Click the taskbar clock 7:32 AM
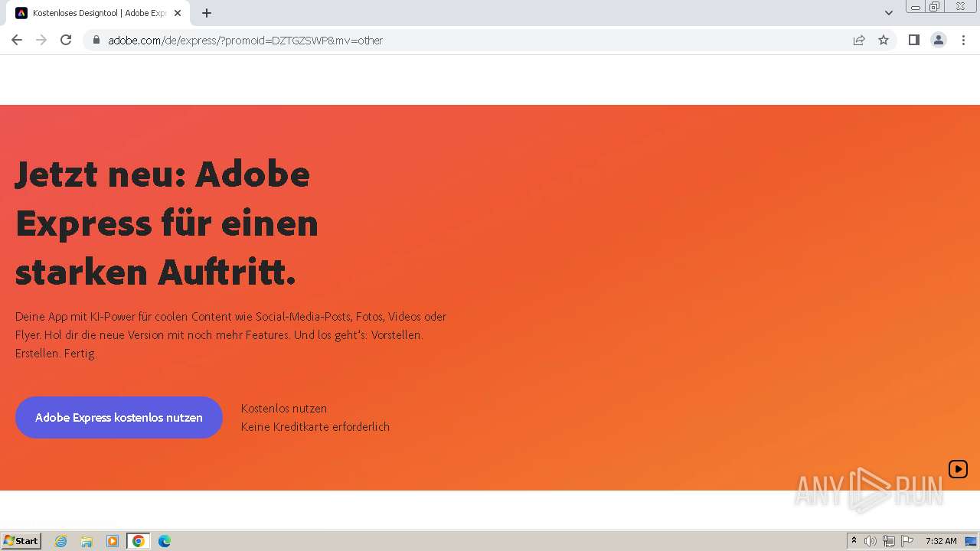 coord(941,541)
